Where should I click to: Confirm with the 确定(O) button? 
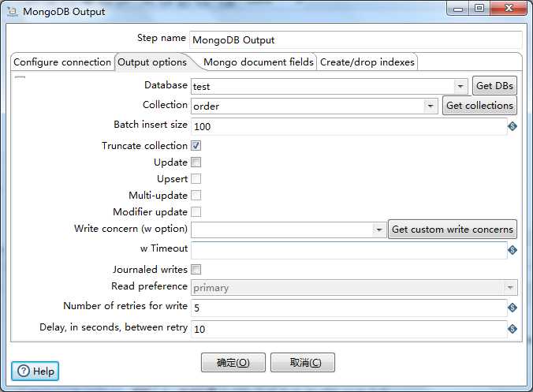coord(233,362)
